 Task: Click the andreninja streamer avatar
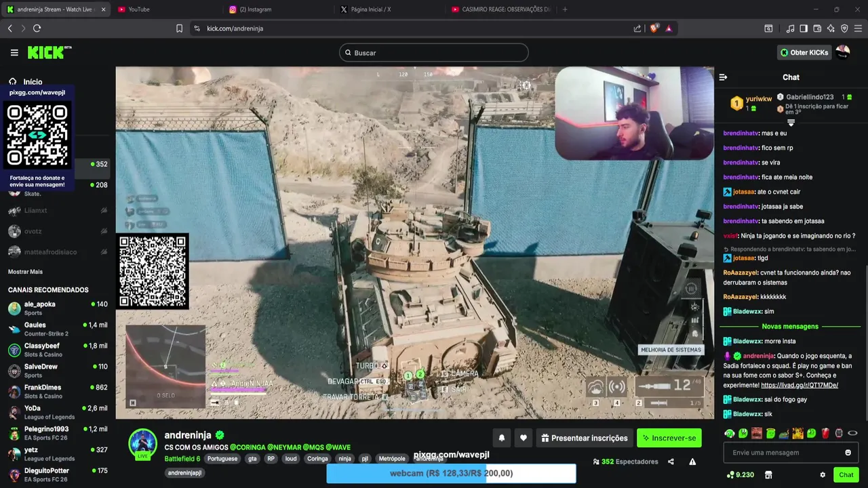tap(142, 443)
